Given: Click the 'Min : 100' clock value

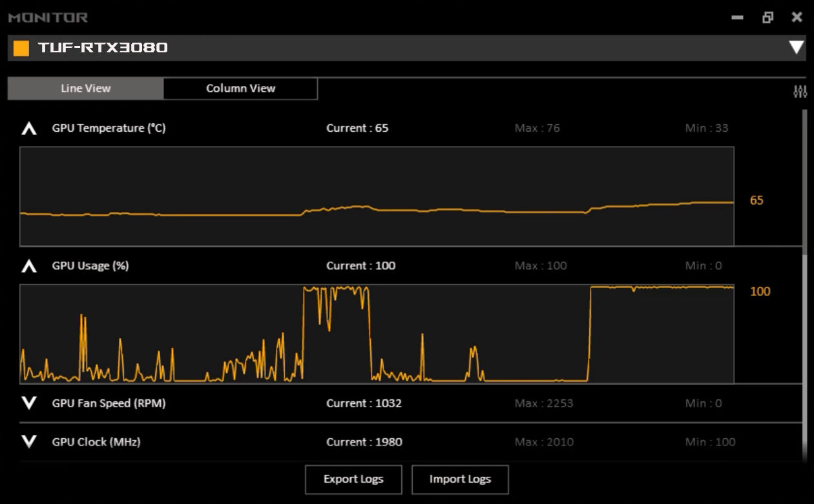Looking at the screenshot, I should (x=710, y=442).
